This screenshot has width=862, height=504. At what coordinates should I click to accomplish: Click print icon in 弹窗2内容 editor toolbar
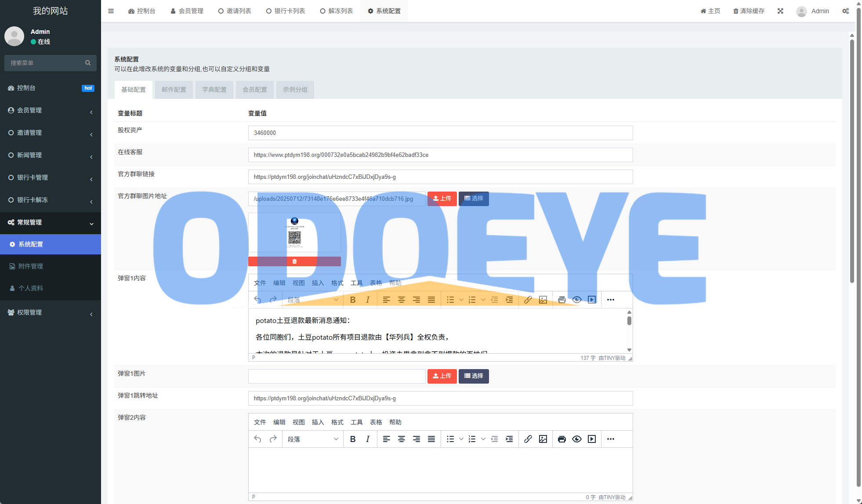[x=561, y=439]
